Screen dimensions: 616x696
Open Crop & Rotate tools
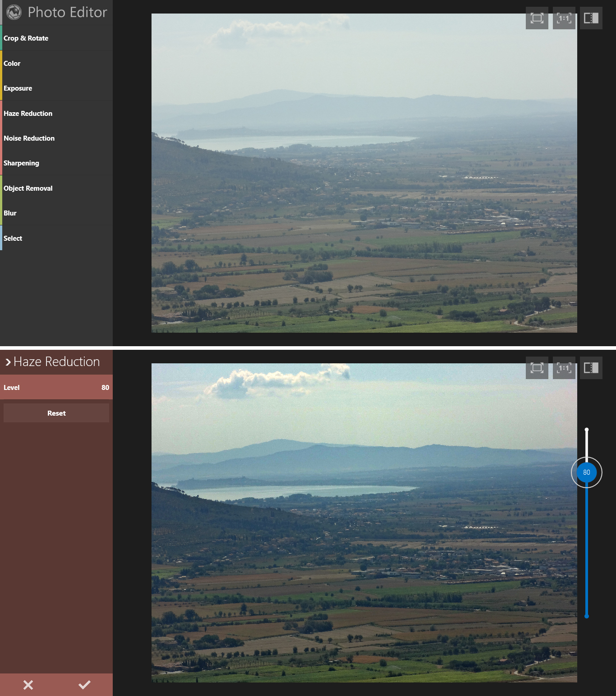click(56, 38)
